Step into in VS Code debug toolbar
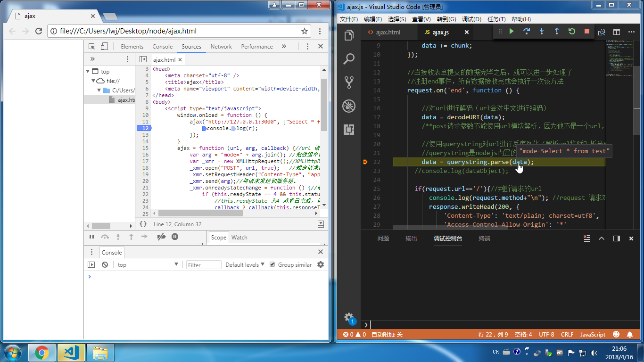Image resolution: width=644 pixels, height=362 pixels. [x=542, y=32]
